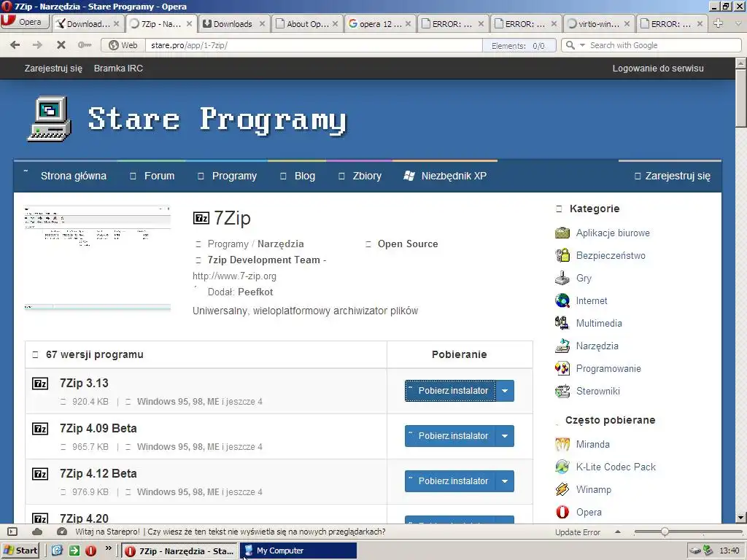Viewport: 747px width, 560px height.
Task: Switch to My Computer in taskbar
Action: [x=298, y=551]
